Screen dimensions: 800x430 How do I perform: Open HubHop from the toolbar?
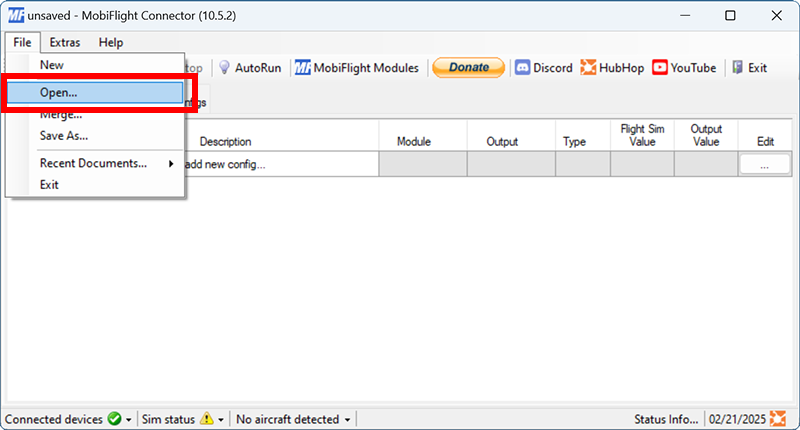tap(612, 67)
